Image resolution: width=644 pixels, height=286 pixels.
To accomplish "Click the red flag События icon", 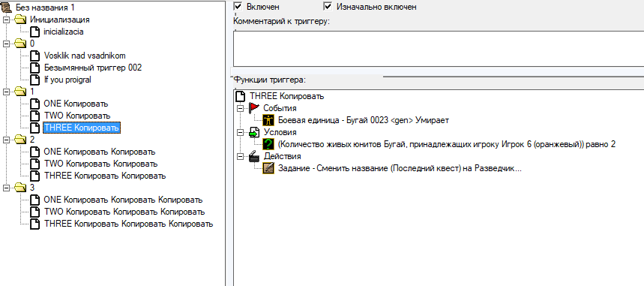I will [254, 108].
